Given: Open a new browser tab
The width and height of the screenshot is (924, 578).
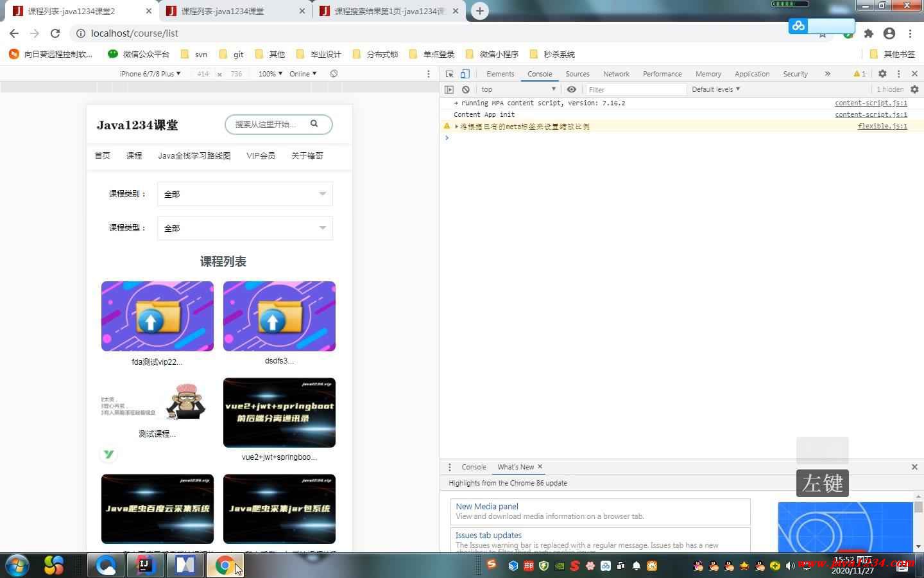Looking at the screenshot, I should coord(479,11).
